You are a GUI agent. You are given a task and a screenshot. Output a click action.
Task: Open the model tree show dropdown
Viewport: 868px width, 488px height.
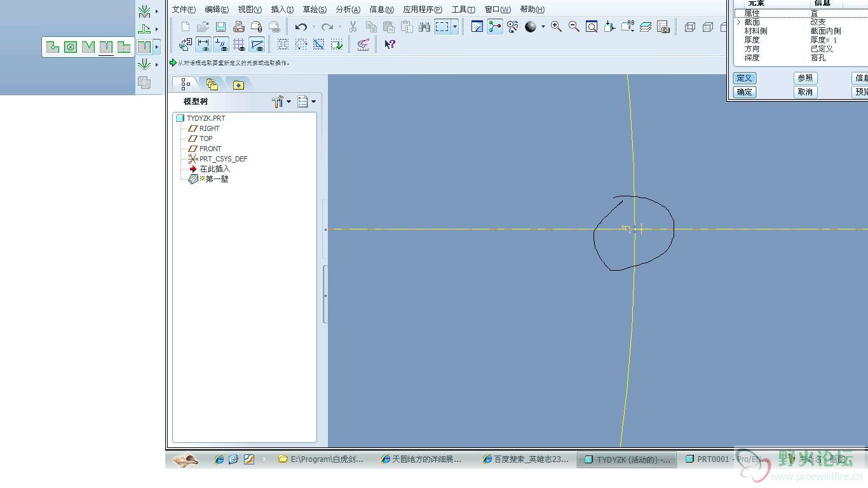point(306,102)
